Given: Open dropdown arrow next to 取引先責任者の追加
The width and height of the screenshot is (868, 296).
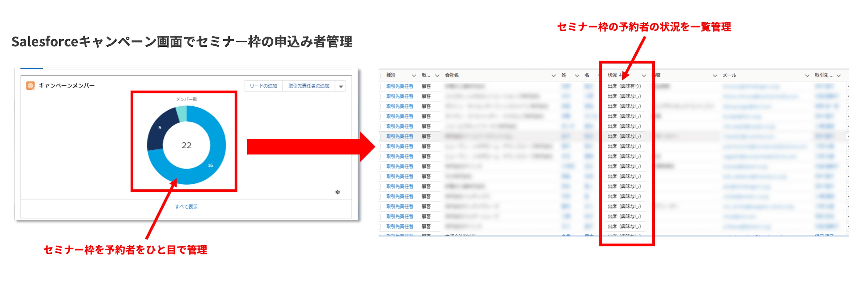Looking at the screenshot, I should [x=341, y=86].
